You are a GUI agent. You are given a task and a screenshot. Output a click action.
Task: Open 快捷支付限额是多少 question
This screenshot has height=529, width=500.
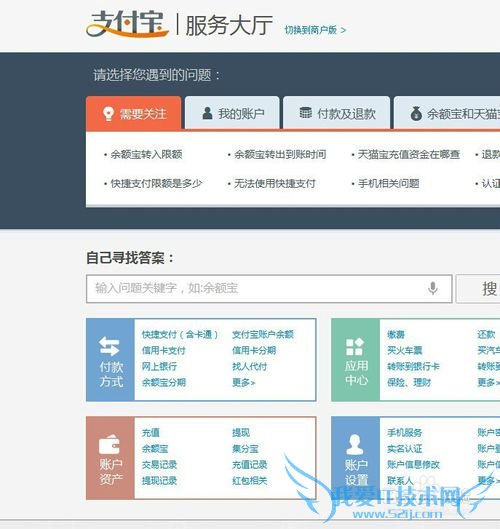pos(156,184)
